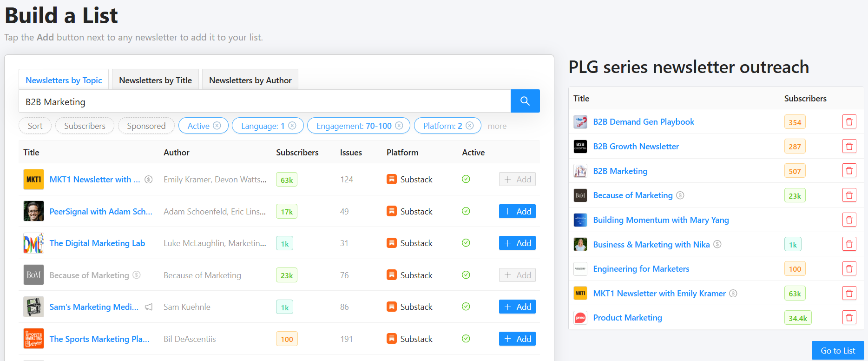
Task: Delete Engineering for Marketers from list
Action: tap(849, 269)
